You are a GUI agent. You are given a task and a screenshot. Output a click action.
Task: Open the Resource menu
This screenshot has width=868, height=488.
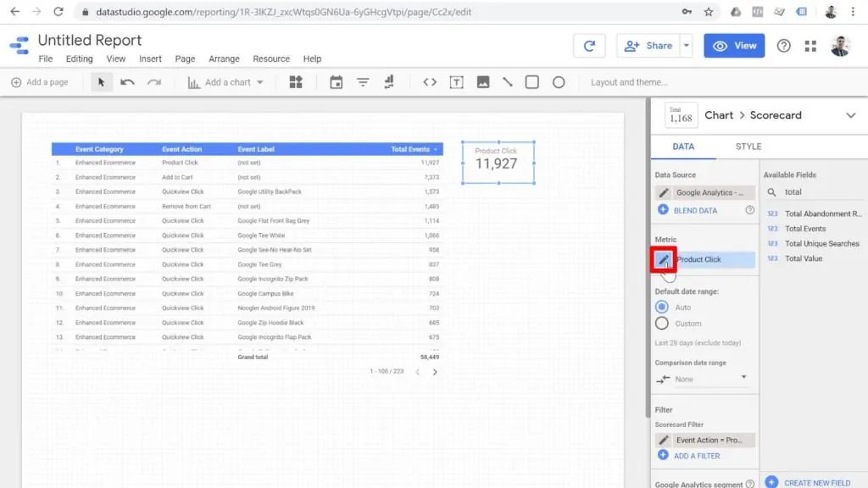[271, 58]
